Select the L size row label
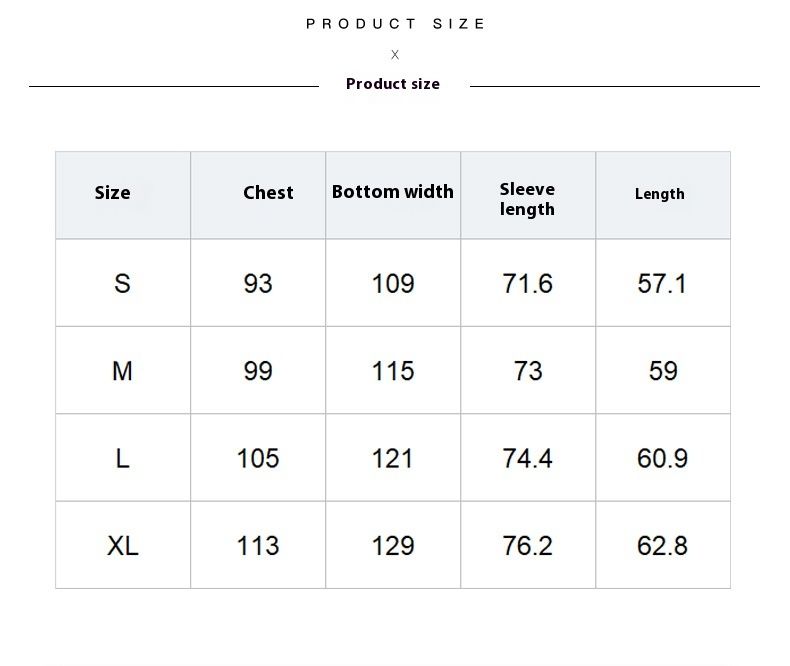 [122, 459]
